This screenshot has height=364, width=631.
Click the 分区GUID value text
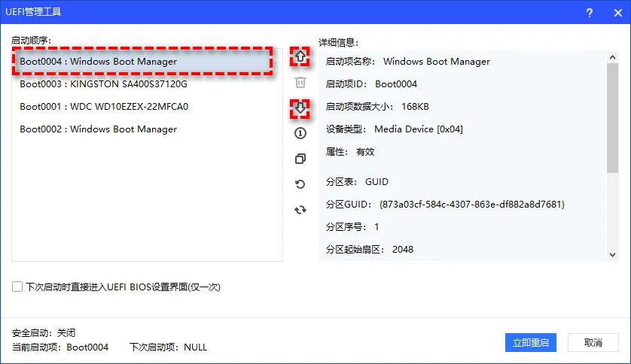point(472,204)
